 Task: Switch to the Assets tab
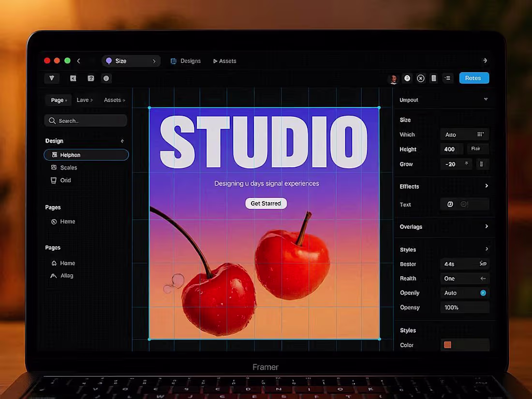[x=224, y=61]
